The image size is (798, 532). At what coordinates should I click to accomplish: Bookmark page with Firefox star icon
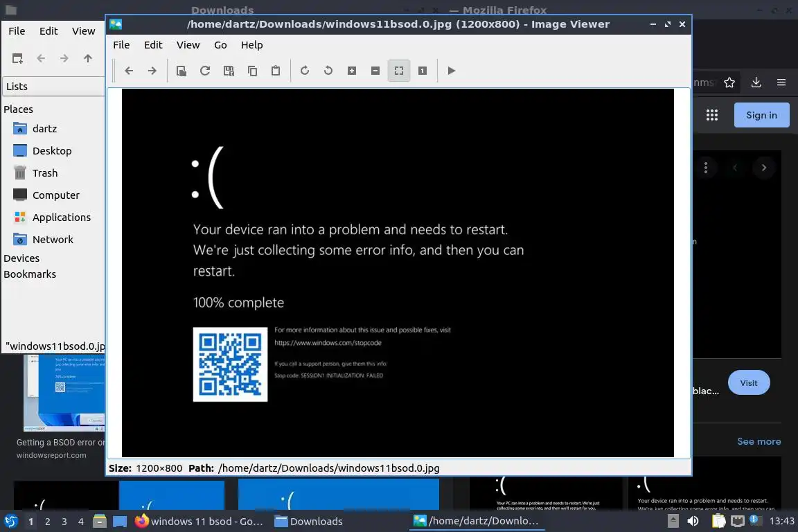(729, 82)
